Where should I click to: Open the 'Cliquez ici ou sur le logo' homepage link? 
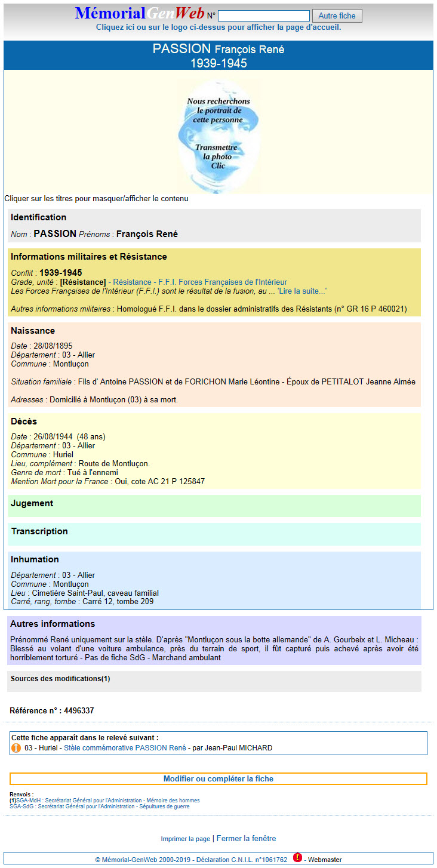(x=219, y=27)
